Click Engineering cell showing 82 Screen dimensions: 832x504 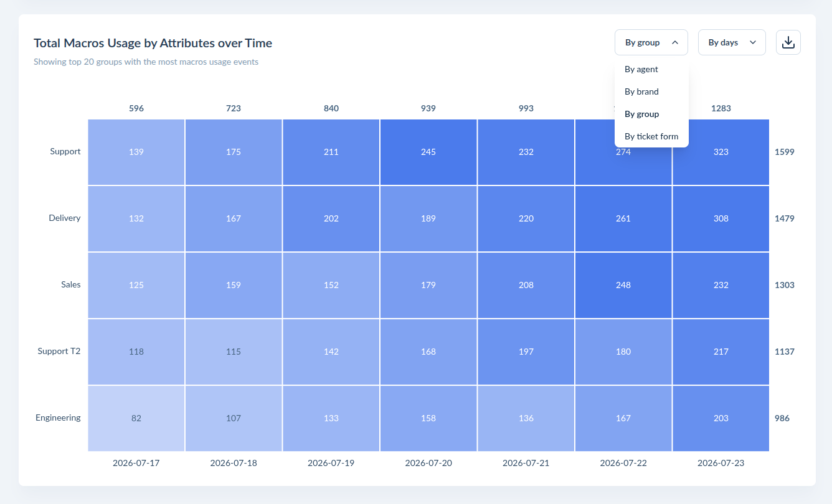point(136,418)
